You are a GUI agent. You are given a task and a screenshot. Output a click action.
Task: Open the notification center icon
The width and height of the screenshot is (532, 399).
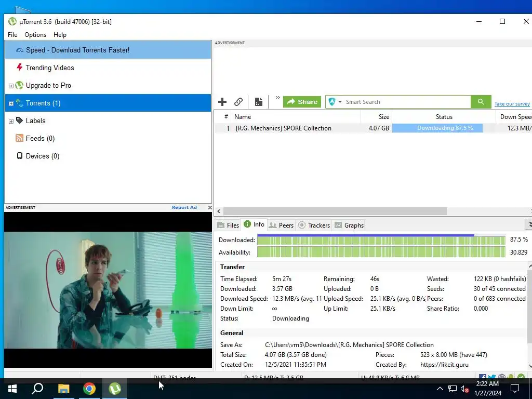515,389
